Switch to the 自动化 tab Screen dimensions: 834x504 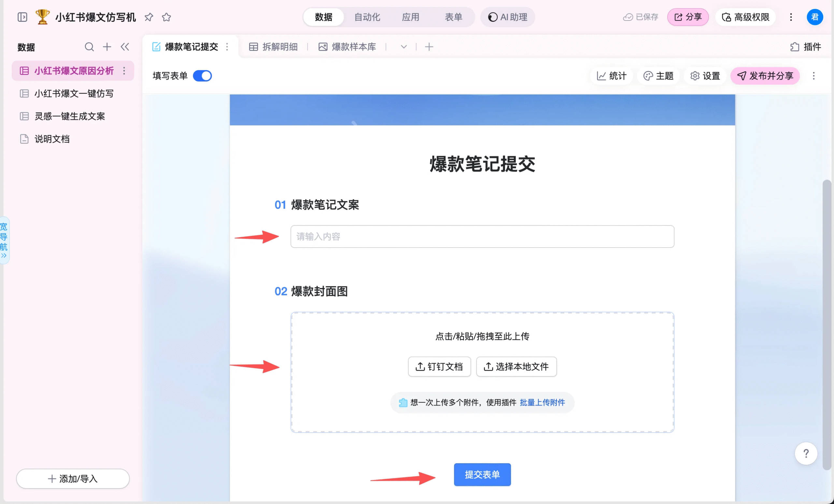point(367,17)
